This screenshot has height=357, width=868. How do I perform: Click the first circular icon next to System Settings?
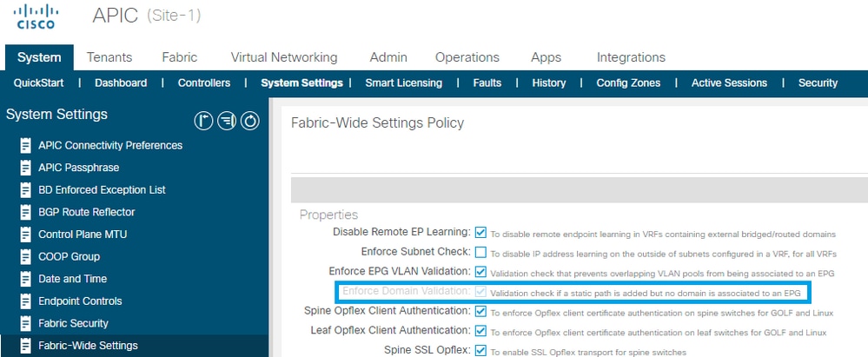coord(203,121)
